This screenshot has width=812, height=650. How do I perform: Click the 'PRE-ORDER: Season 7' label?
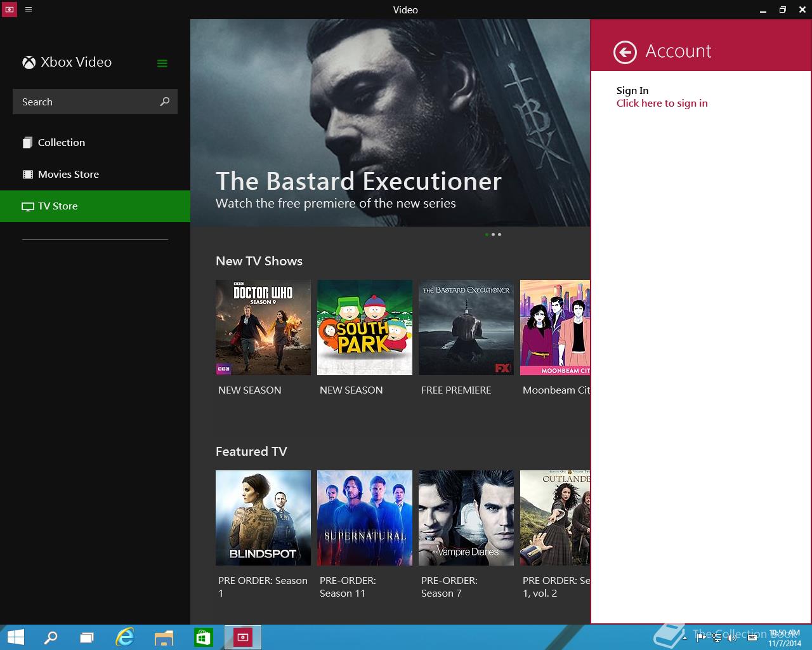click(449, 587)
